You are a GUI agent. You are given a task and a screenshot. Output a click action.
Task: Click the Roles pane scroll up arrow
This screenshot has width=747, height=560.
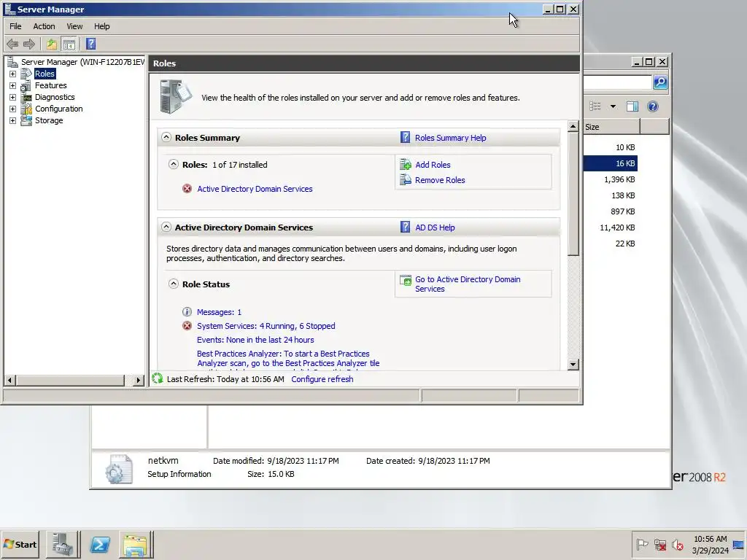click(573, 126)
